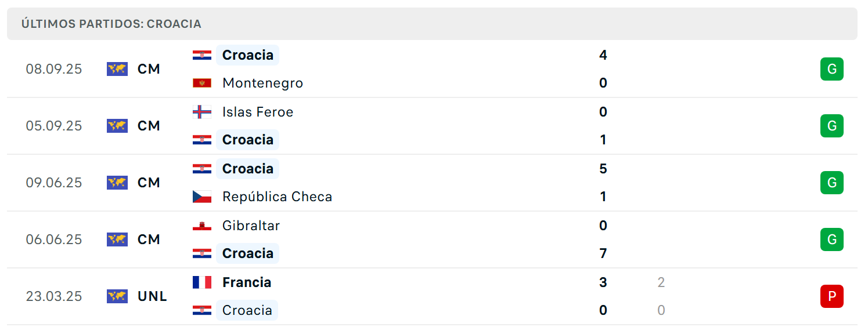Open the Croacia team link on 09.06.25
Image resolution: width=868 pixels, height=334 pixels.
(x=248, y=169)
